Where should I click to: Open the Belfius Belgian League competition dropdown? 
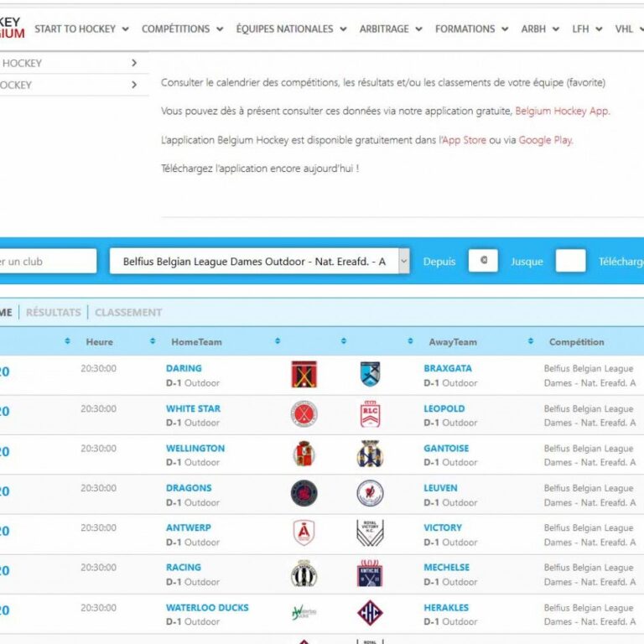tap(260, 262)
